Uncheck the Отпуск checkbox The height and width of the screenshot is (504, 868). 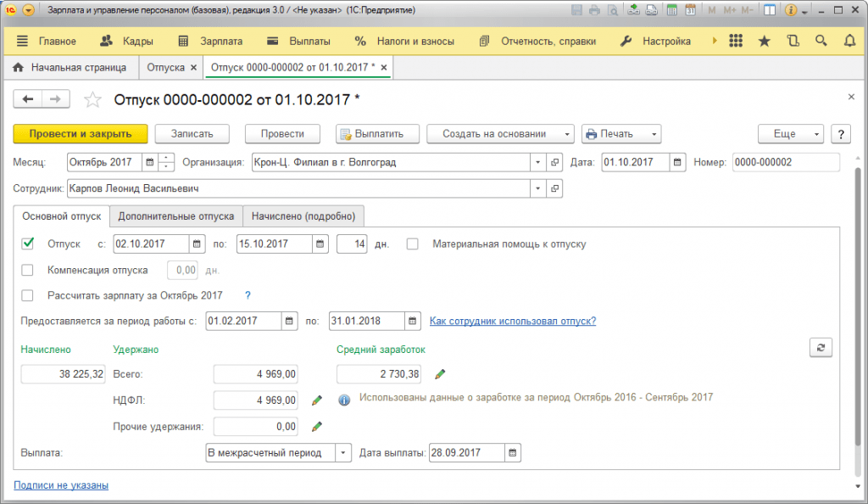click(28, 244)
